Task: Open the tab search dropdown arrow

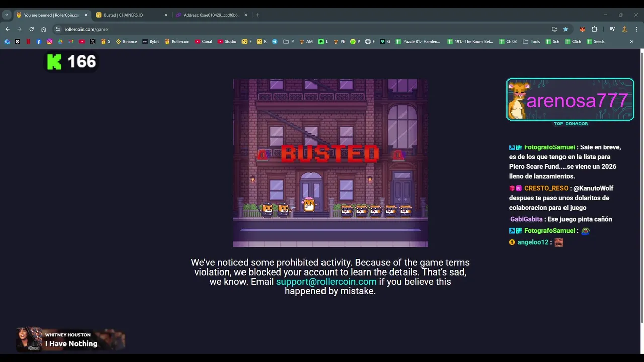Action: (7, 15)
